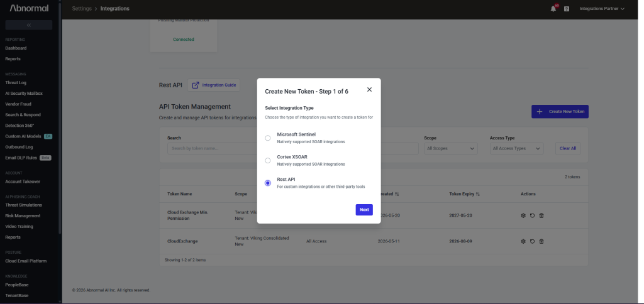Click the 2027-05-20 expiry date
The width and height of the screenshot is (644, 304).
(460, 215)
